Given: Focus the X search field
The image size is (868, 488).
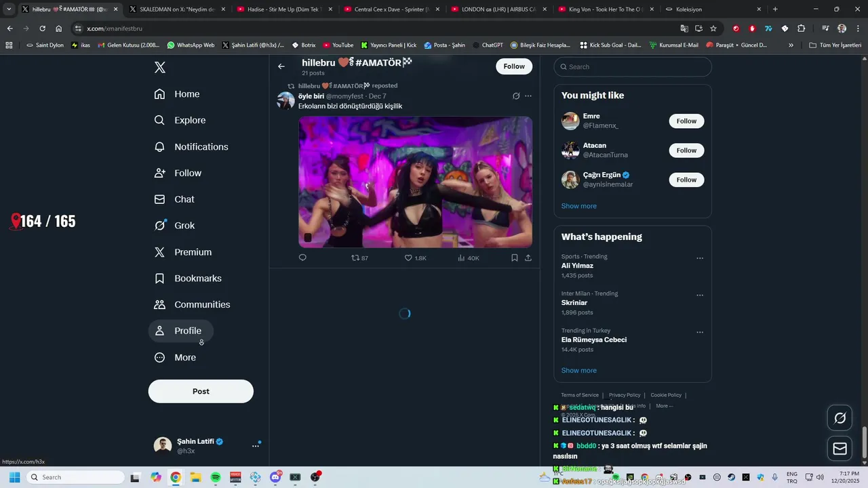Looking at the screenshot, I should click(x=633, y=67).
